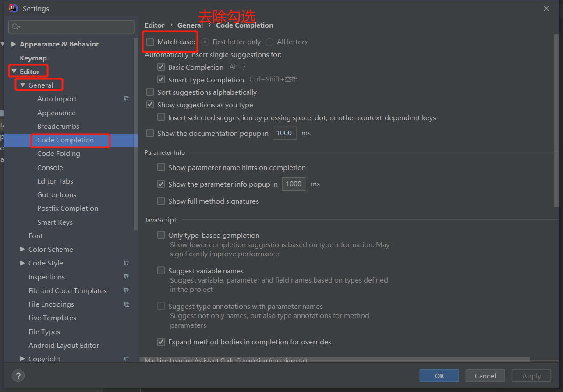The image size is (563, 392).
Task: Open help with the question mark button
Action: [18, 375]
